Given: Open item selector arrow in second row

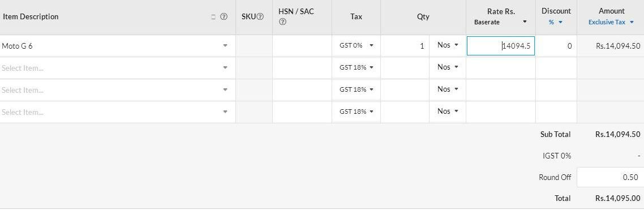Looking at the screenshot, I should point(225,67).
